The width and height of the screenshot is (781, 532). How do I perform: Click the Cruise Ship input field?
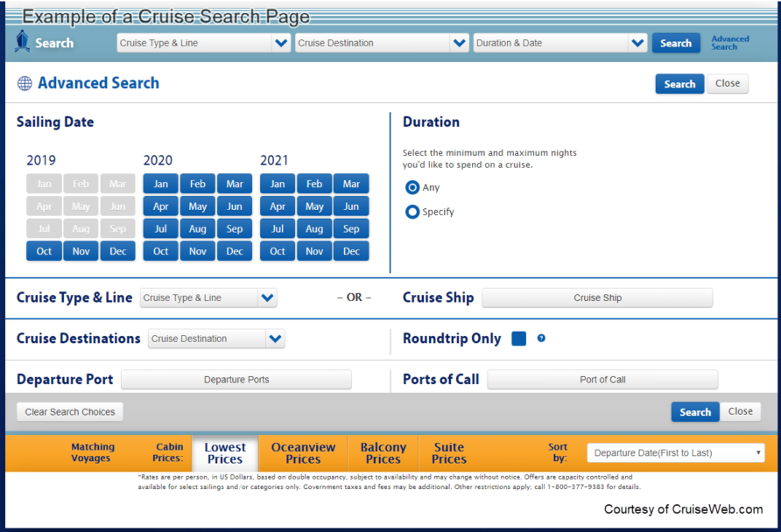point(597,297)
